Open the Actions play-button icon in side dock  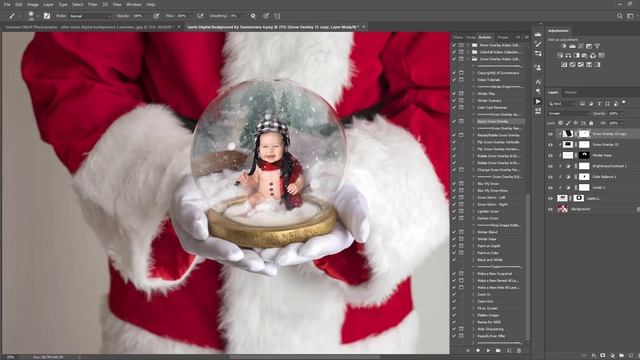(538, 101)
